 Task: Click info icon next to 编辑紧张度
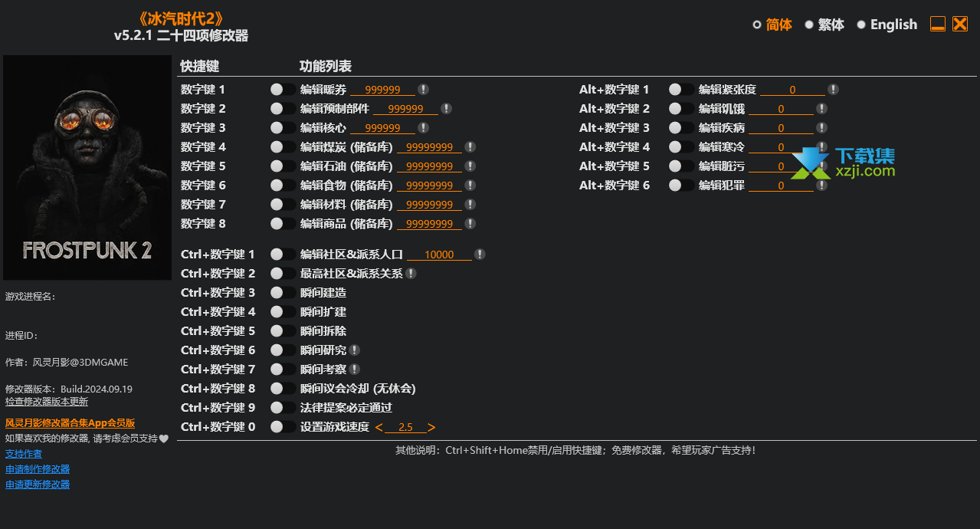pyautogui.click(x=833, y=90)
